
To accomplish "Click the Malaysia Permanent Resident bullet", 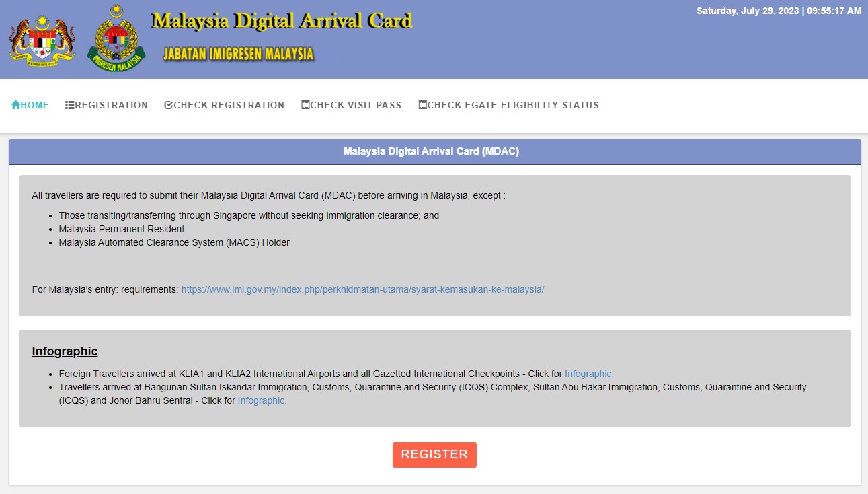I will coord(121,229).
